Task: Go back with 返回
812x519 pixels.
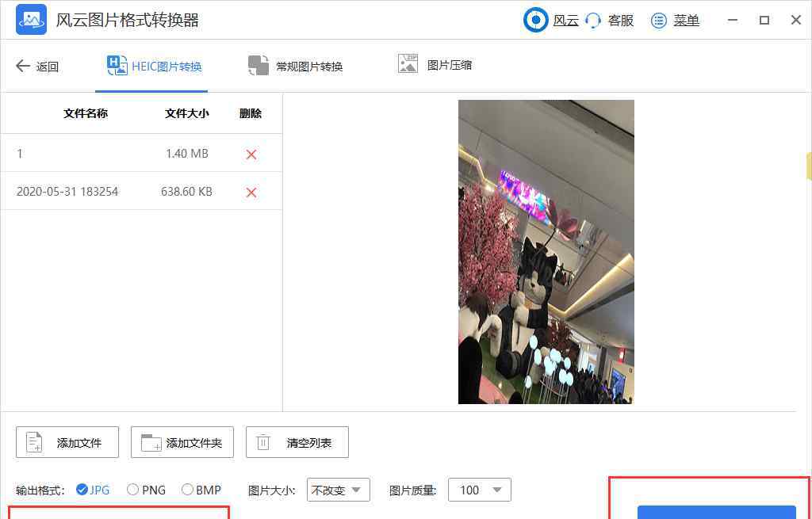Action: [37, 67]
